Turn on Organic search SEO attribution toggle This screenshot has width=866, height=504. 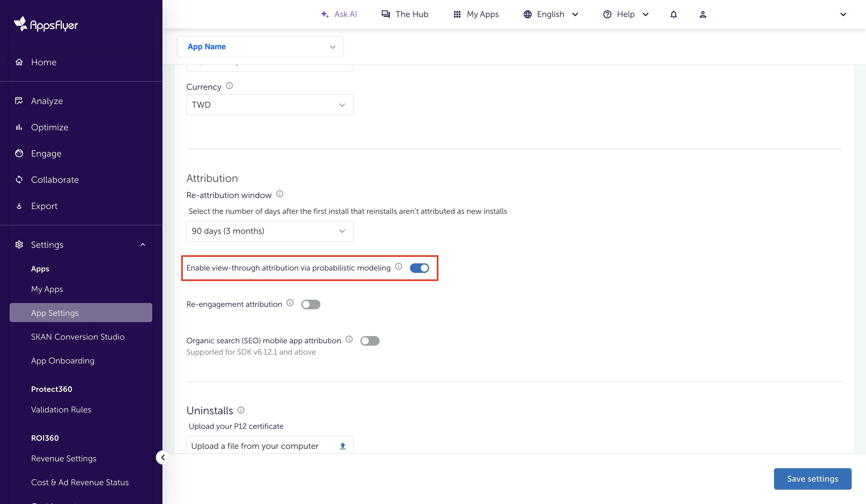point(369,341)
